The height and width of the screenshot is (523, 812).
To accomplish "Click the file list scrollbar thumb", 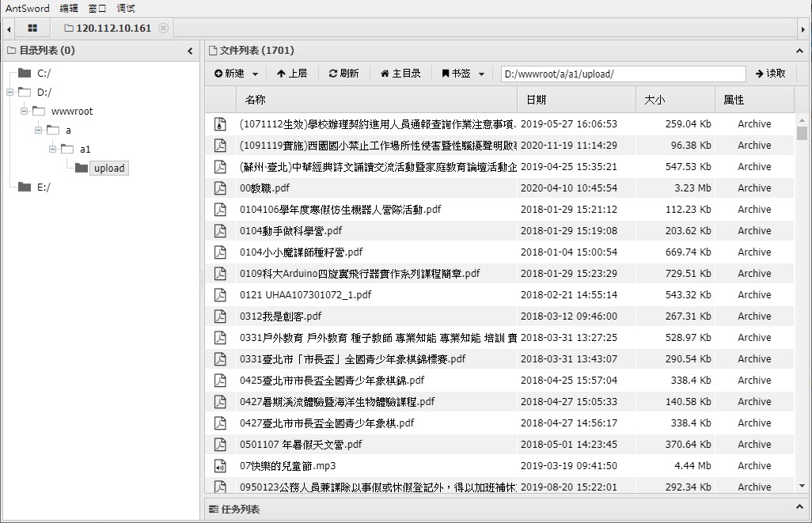I will 802,133.
